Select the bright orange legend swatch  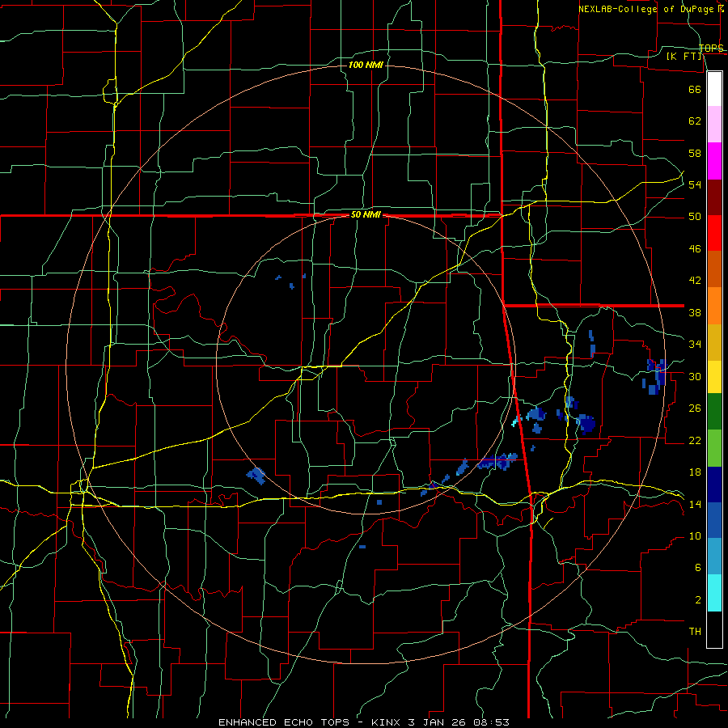714,306
